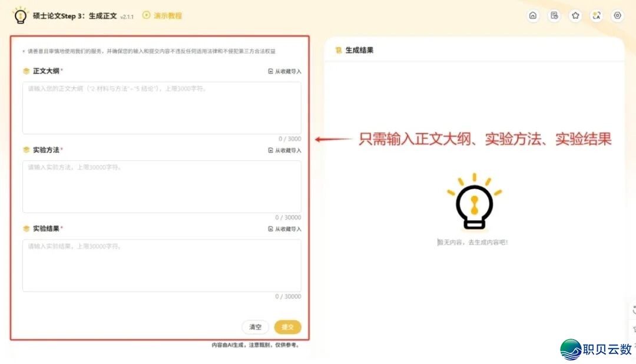Click the v2.1.1 version label
The height and width of the screenshot is (364, 636).
tap(127, 17)
